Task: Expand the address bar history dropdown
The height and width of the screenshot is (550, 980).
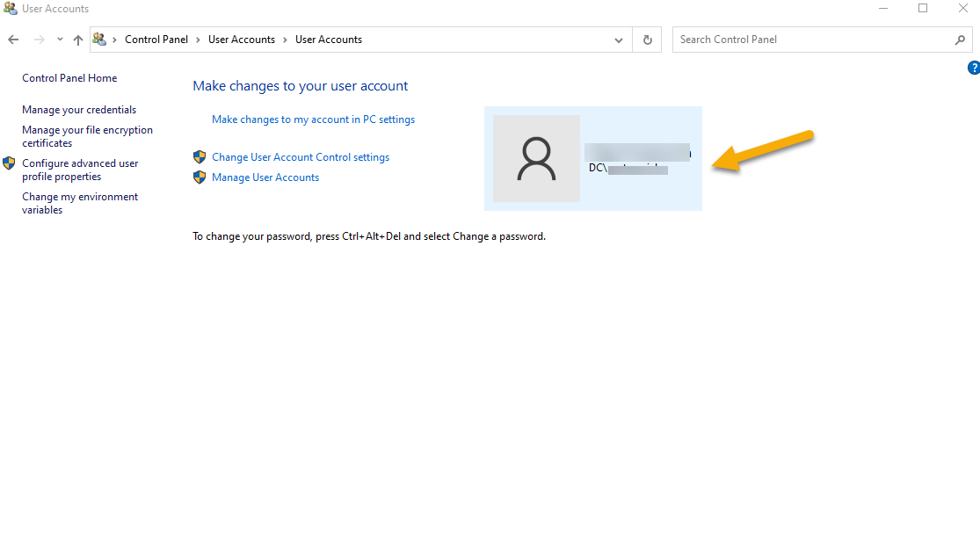Action: pos(619,40)
